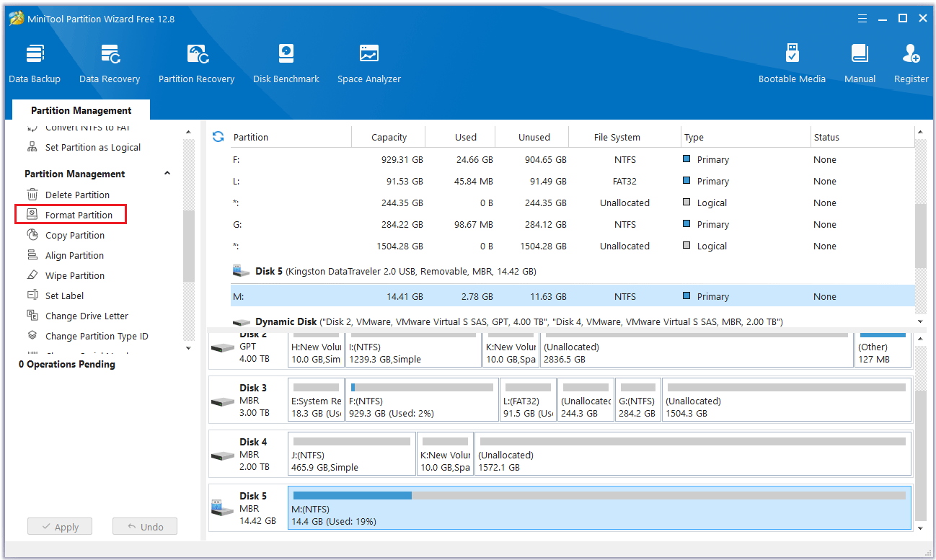Open the hamburger menu in title bar
Viewport: 936px width, 560px height.
[862, 19]
